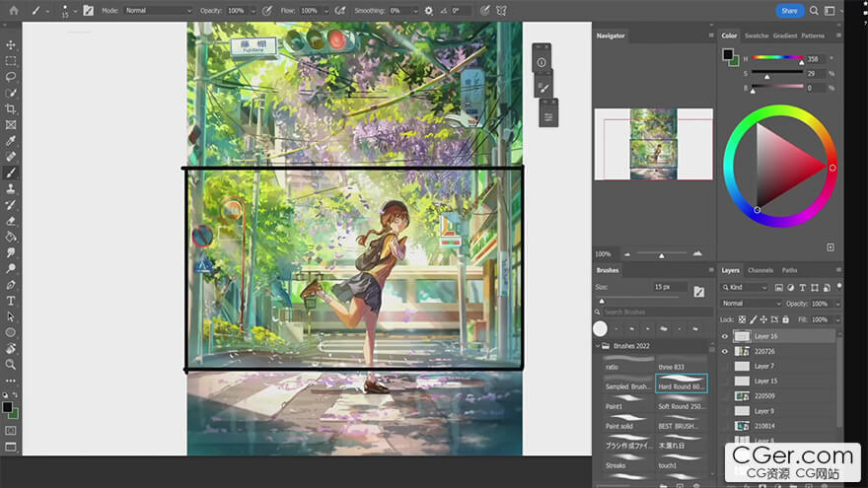Open the Smoothing value dropdown

(415, 11)
